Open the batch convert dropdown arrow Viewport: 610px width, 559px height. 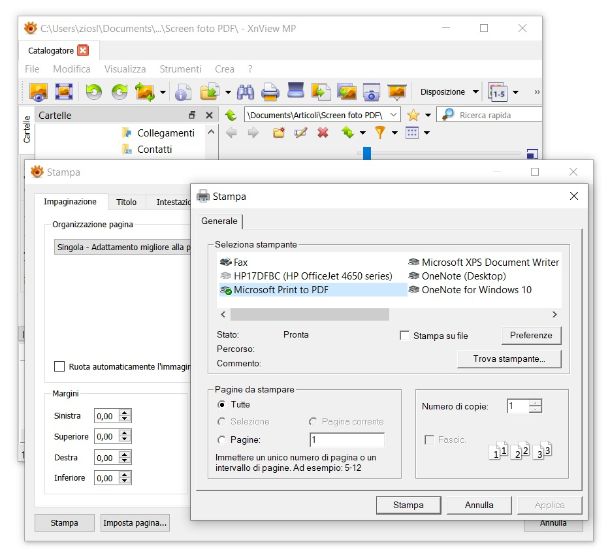pyautogui.click(x=228, y=93)
